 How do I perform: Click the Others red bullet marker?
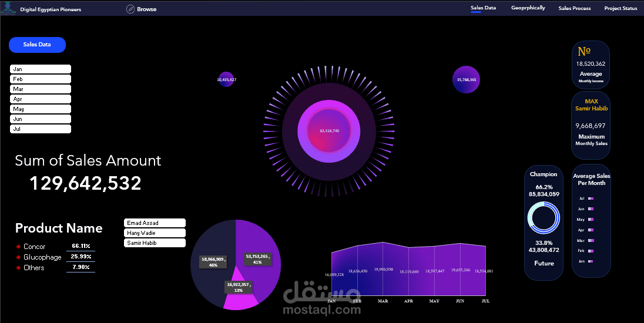pos(18,268)
